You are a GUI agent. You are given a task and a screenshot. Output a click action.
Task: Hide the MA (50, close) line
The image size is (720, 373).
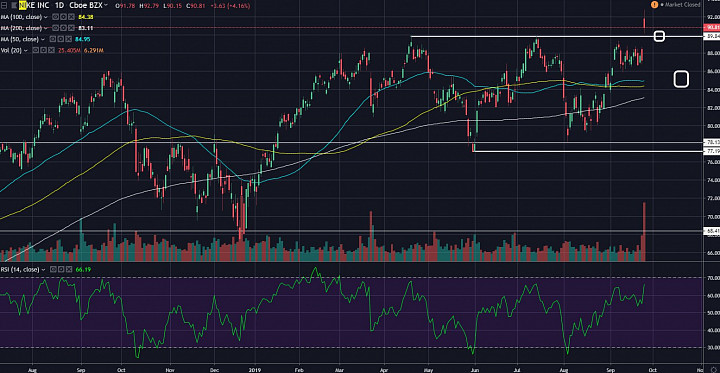53,39
